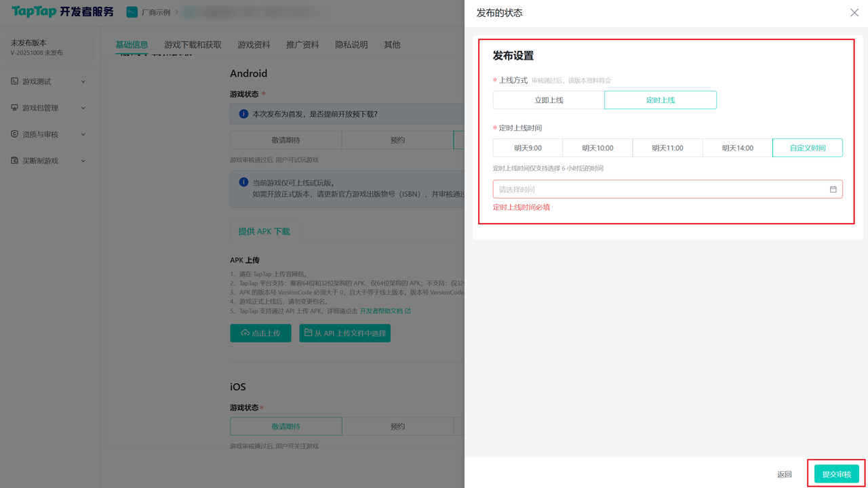This screenshot has height=488, width=868.
Task: Select 自定义时间 option
Action: pos(807,148)
